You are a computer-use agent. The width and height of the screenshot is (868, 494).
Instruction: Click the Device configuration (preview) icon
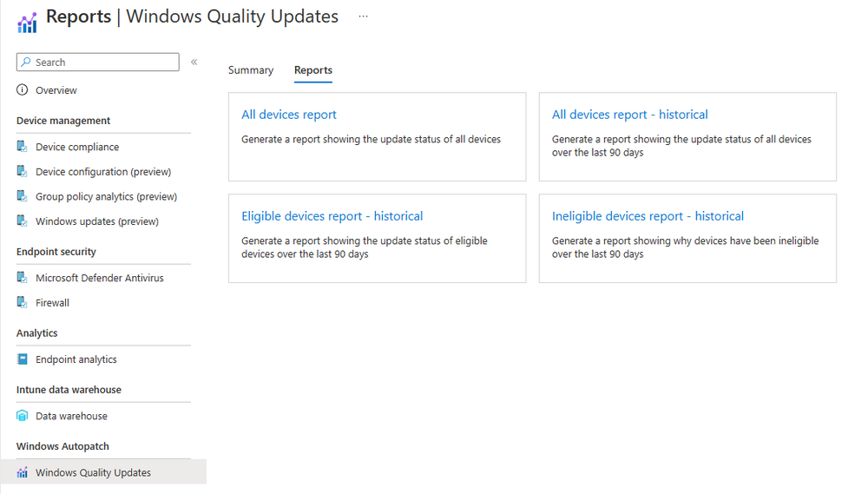tap(23, 171)
